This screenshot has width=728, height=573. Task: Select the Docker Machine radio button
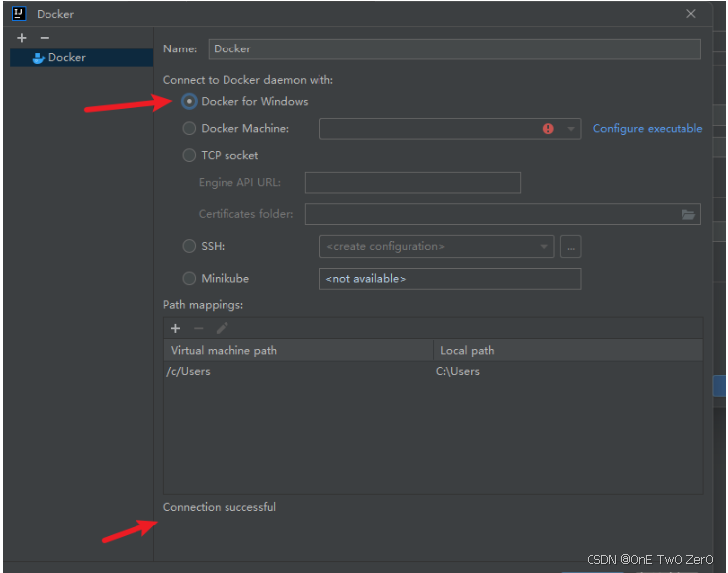(x=189, y=129)
